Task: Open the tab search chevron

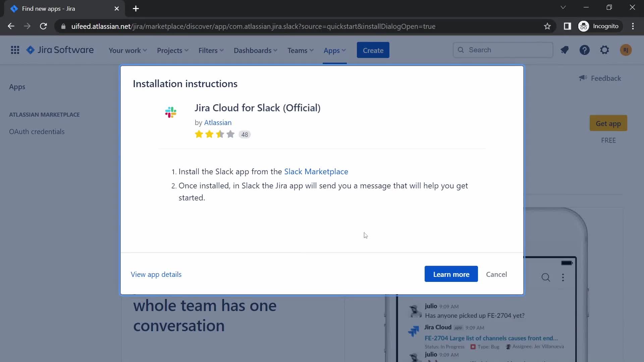Action: [x=563, y=7]
